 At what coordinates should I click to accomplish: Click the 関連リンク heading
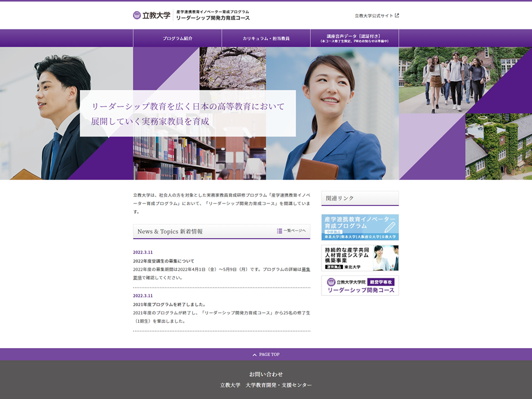click(x=340, y=198)
